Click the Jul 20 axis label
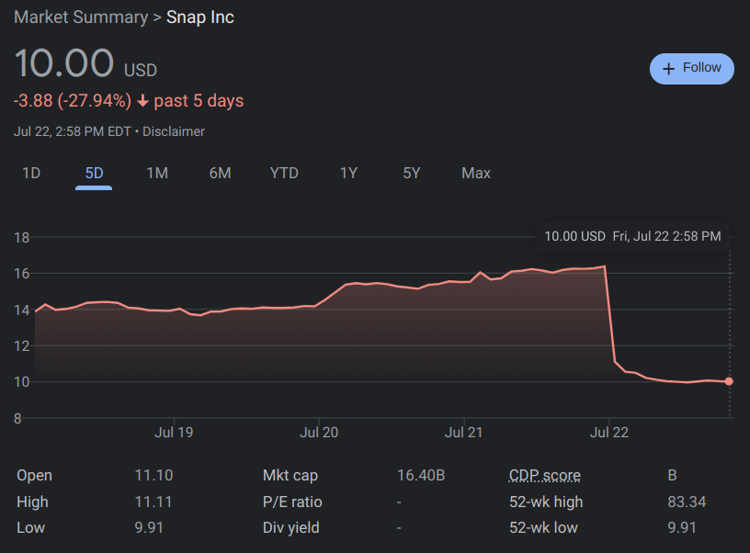 coord(319,432)
